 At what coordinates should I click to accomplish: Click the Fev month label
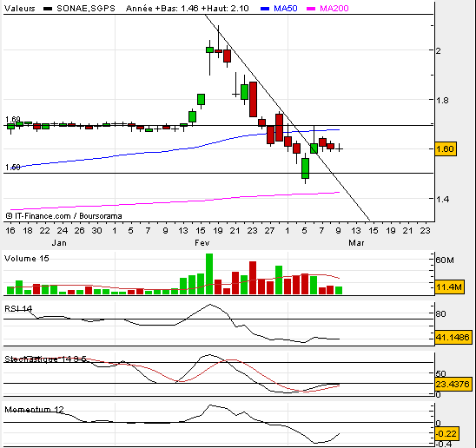[x=202, y=243]
